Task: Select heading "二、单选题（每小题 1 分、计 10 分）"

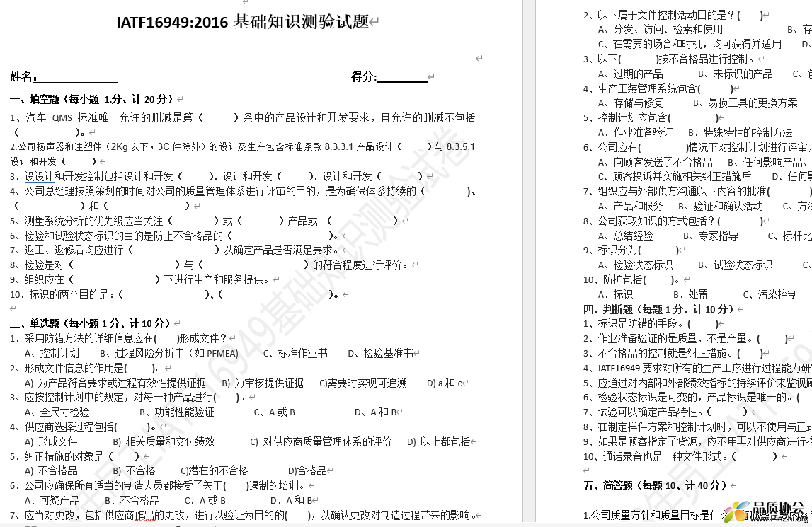Action: click(x=91, y=323)
